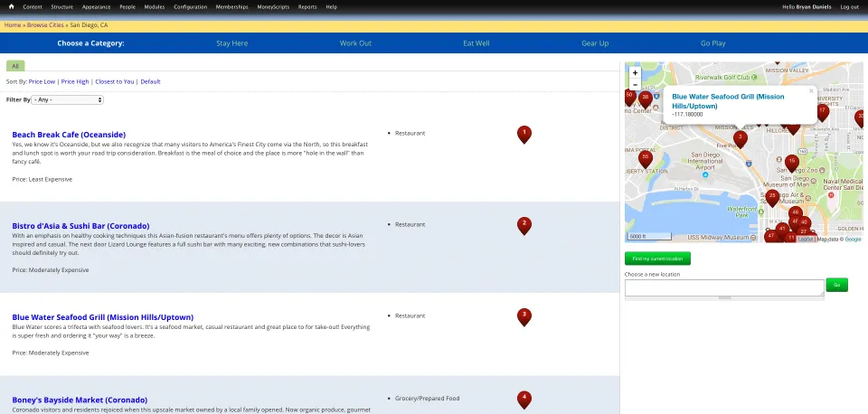Open Bryan Daniels user account link

pos(813,6)
